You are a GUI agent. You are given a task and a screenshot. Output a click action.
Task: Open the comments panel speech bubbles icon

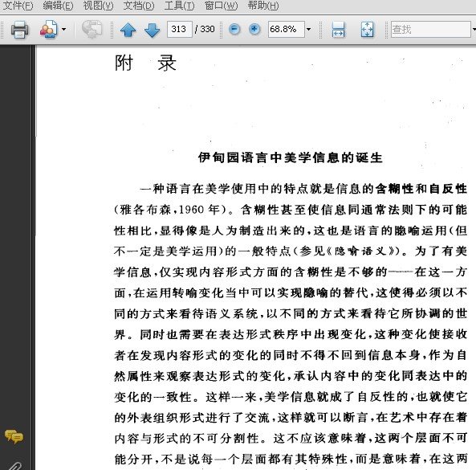point(14,437)
